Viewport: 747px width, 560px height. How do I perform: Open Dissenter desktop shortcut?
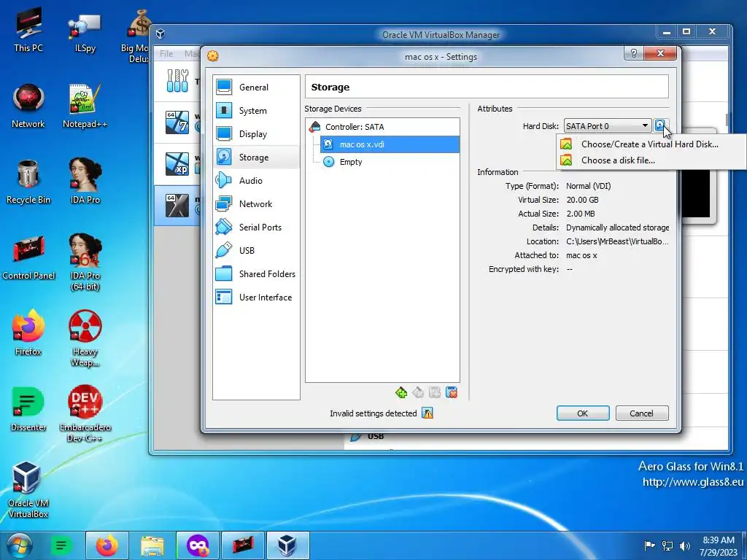pyautogui.click(x=28, y=408)
